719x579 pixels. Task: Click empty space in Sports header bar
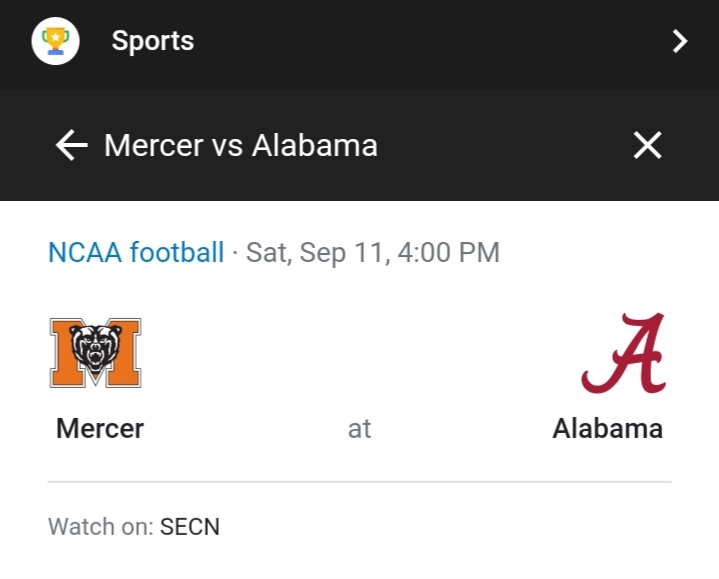420,41
